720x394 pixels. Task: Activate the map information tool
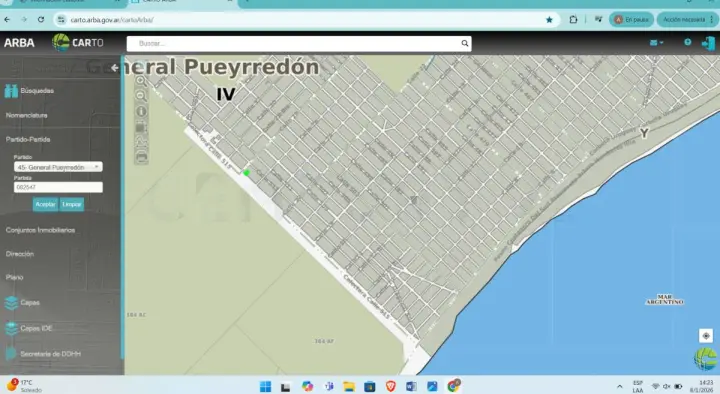[x=141, y=111]
